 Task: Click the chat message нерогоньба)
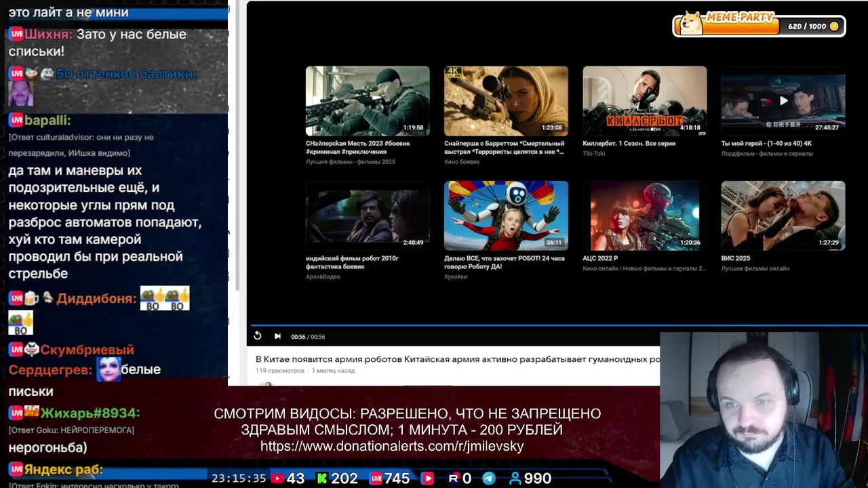47,447
